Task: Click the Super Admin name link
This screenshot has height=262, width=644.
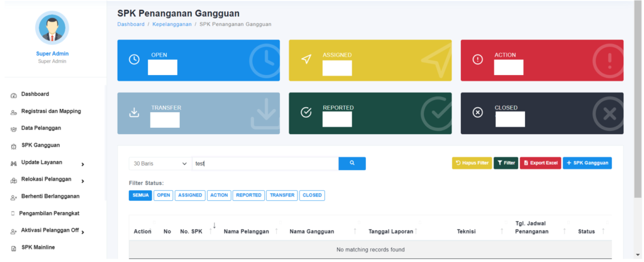Action: click(x=52, y=54)
